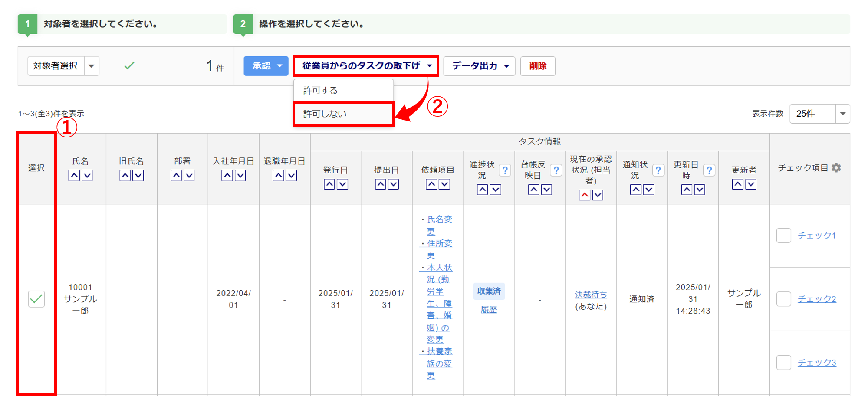
Task: Sort 氏名 column ascending
Action: click(74, 176)
